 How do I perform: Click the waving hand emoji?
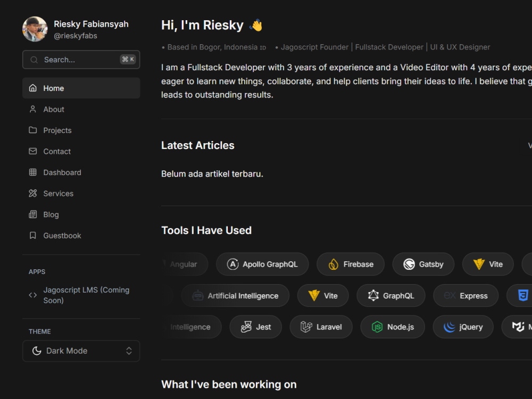[x=256, y=25]
